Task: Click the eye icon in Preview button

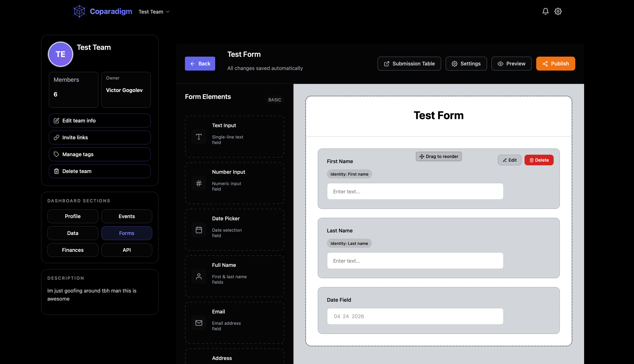Action: click(x=500, y=64)
